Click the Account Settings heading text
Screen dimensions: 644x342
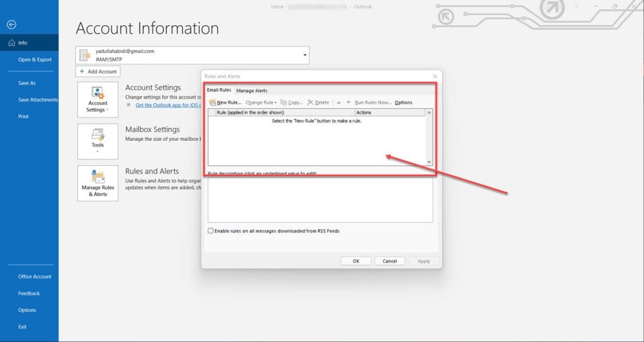coord(153,87)
